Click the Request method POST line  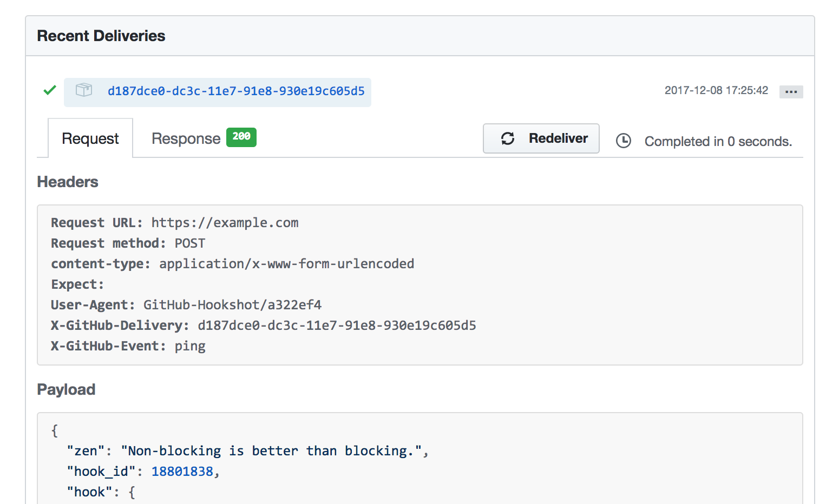128,243
